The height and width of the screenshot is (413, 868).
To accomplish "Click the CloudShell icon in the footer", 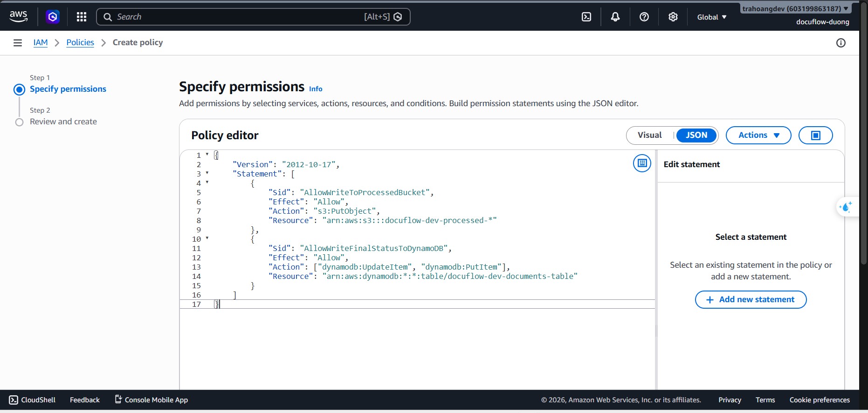I will [x=14, y=400].
